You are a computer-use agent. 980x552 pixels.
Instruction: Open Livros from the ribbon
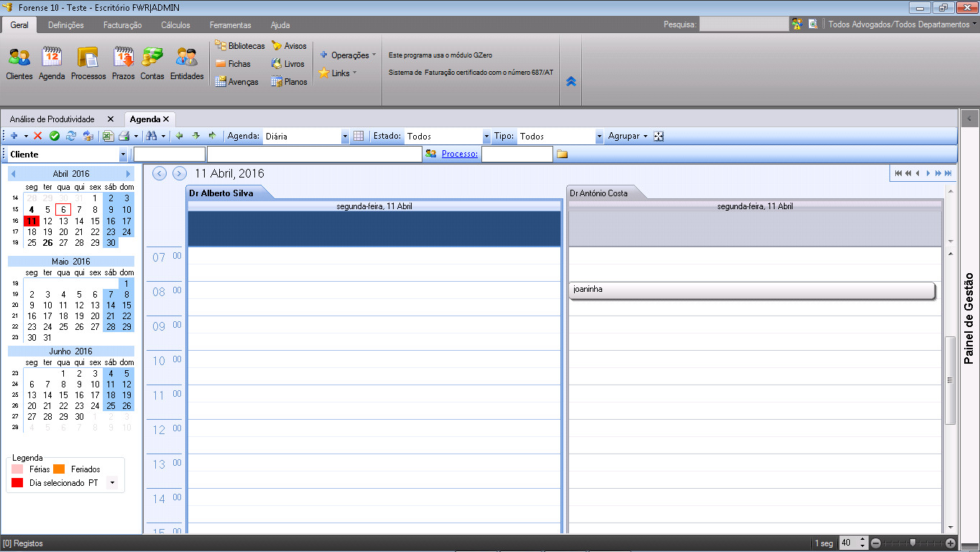287,64
